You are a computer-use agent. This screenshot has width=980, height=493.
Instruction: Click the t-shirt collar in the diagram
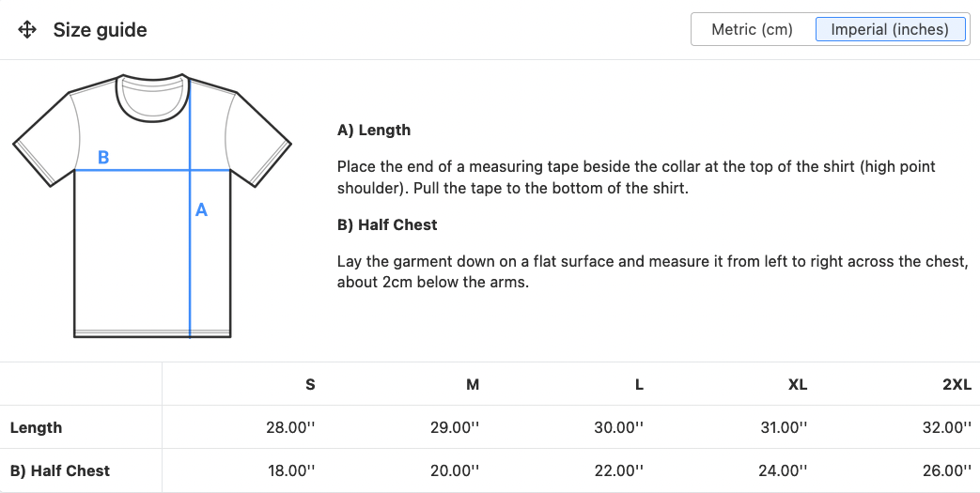coord(152,97)
